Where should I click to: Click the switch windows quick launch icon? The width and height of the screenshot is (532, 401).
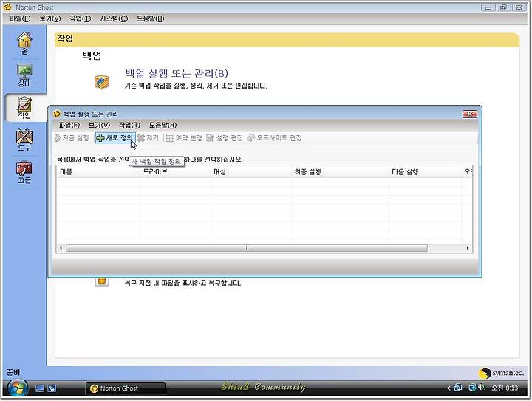pyautogui.click(x=52, y=388)
